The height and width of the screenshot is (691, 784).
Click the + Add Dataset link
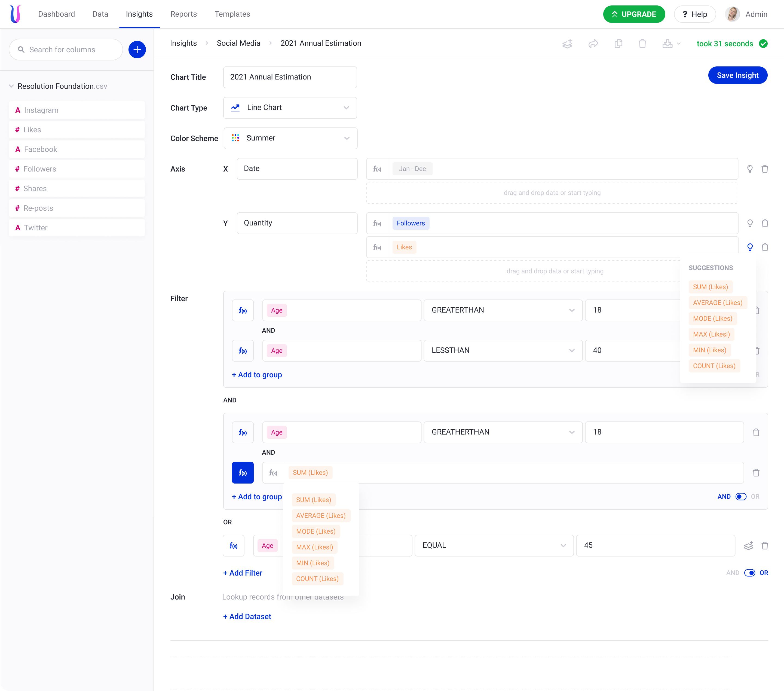(x=247, y=617)
